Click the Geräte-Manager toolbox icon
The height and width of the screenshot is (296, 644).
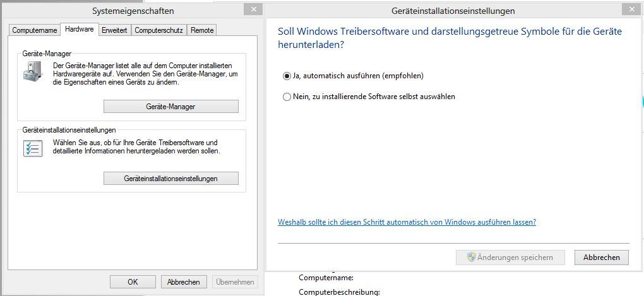click(x=32, y=71)
